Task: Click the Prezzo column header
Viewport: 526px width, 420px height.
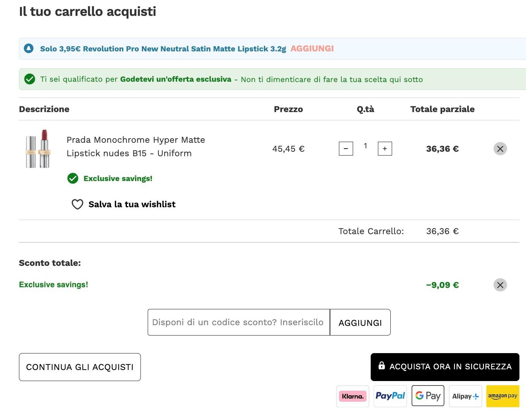Action: point(289,109)
